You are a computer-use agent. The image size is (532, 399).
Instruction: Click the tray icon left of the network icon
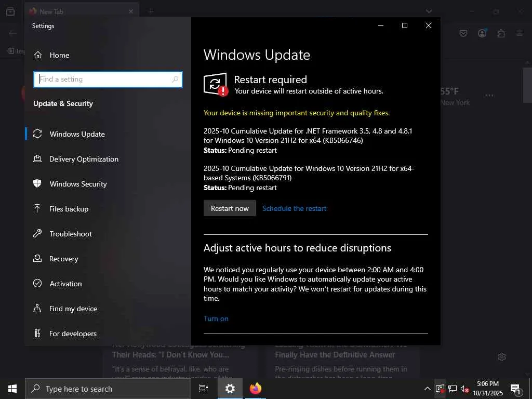(440, 389)
